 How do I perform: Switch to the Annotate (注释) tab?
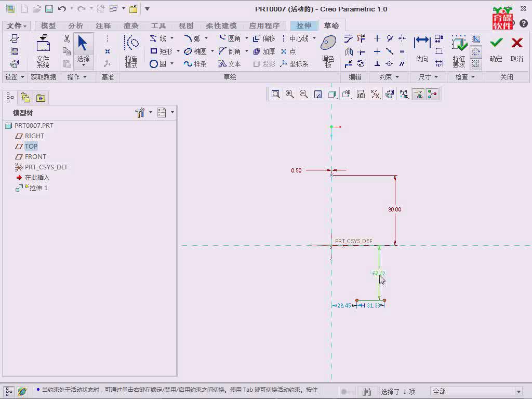[103, 25]
